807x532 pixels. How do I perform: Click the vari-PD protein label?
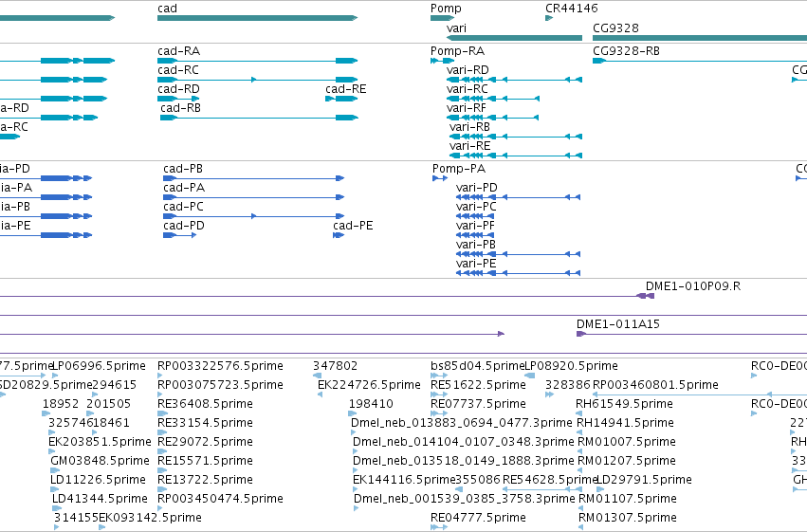click(477, 188)
